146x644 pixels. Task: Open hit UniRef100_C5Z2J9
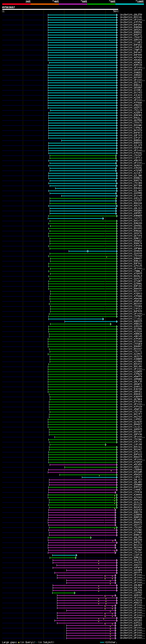131,110
